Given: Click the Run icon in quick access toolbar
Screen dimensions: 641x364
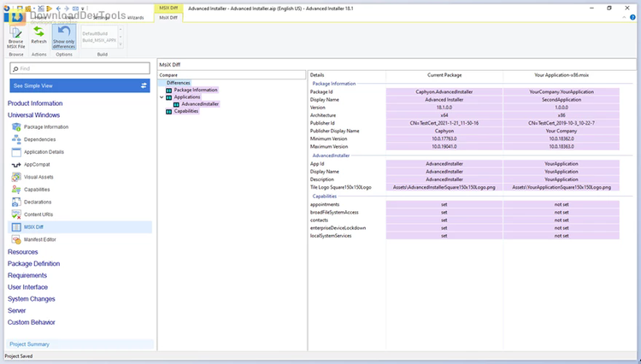Looking at the screenshot, I should click(x=50, y=9).
